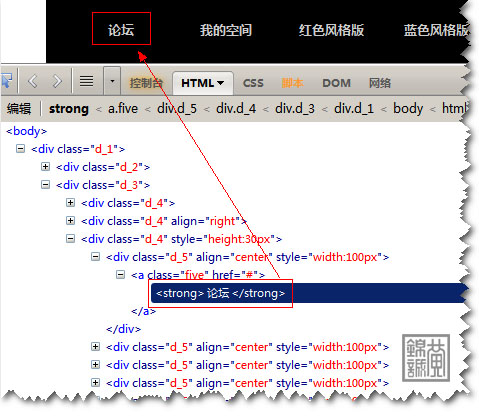Select the strong 论坛 highlighted row
479x418 pixels.
point(309,293)
